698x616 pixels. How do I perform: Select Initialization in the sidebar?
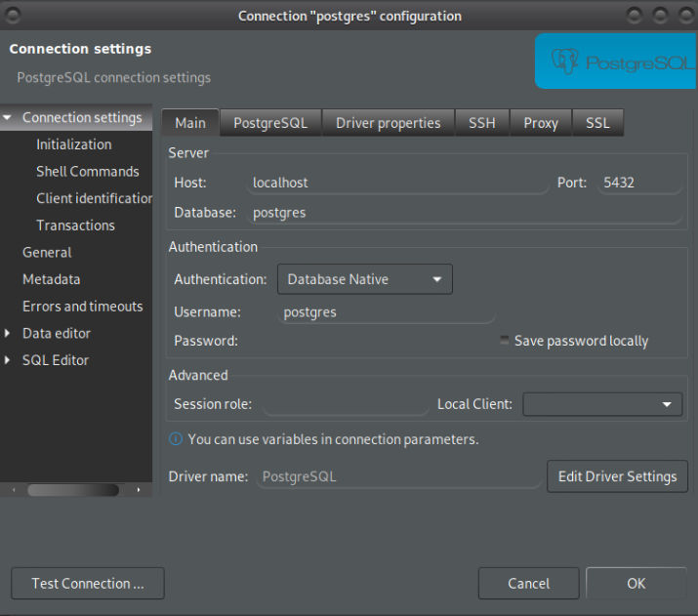pyautogui.click(x=74, y=144)
